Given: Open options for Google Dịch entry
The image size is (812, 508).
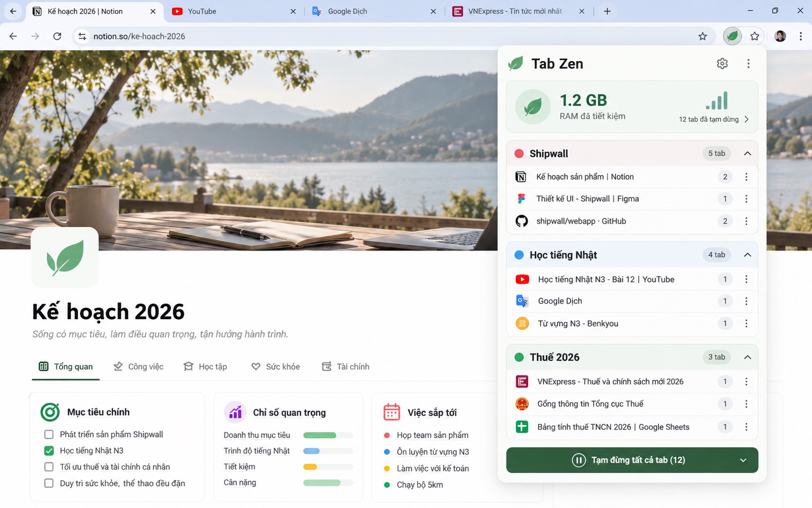Looking at the screenshot, I should tap(746, 301).
